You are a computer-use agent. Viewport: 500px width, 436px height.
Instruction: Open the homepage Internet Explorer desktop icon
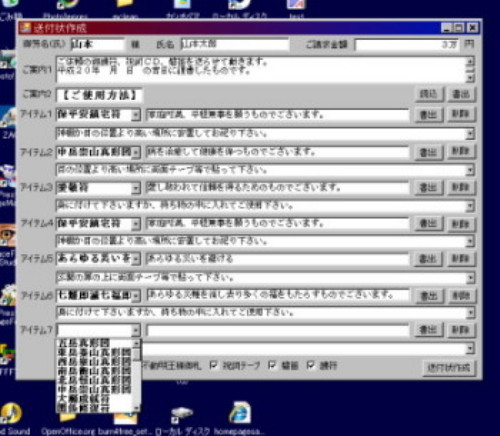point(240,413)
